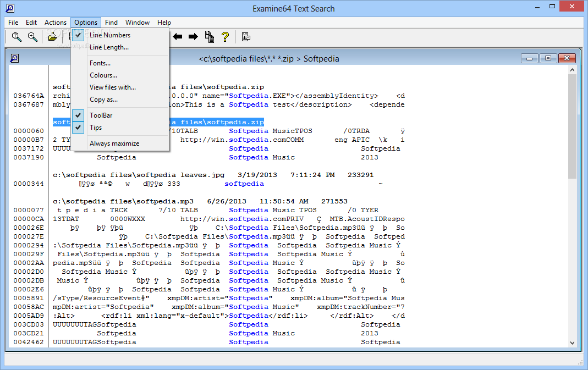Click the window resize grip in status bar

click(x=580, y=362)
